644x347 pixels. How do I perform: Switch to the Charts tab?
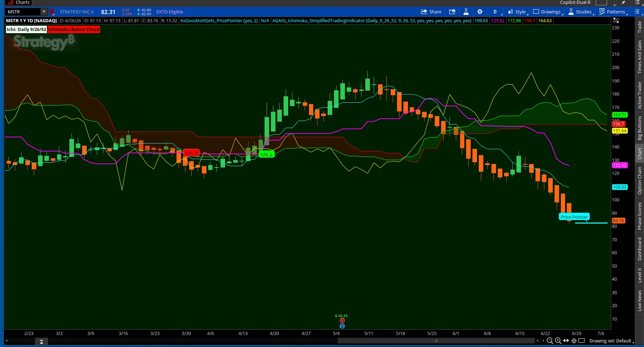(18, 2)
